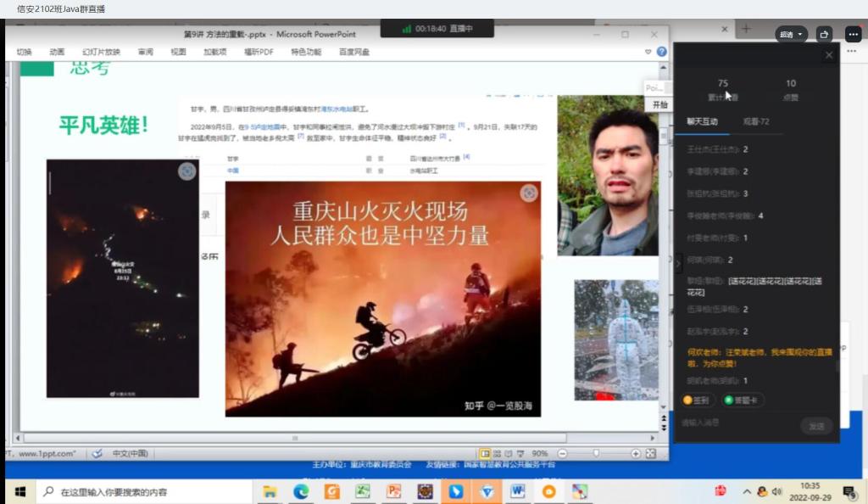
Task: Click zoom in plus button
Action: point(636,454)
